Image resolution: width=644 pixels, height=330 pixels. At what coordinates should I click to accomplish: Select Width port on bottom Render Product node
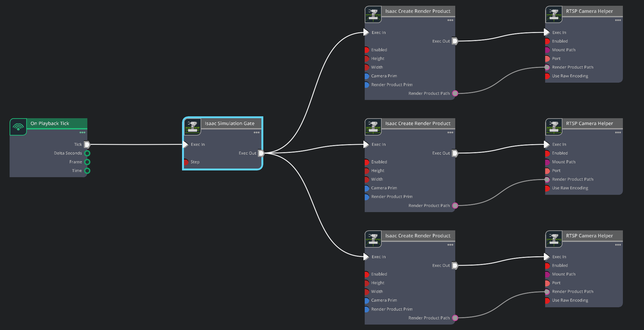coord(367,292)
